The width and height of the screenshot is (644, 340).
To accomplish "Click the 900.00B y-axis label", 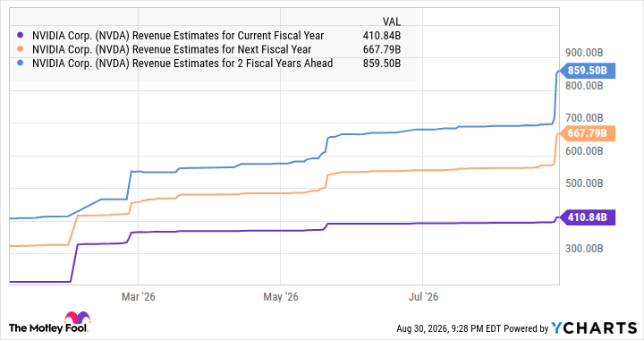I will pyautogui.click(x=584, y=53).
